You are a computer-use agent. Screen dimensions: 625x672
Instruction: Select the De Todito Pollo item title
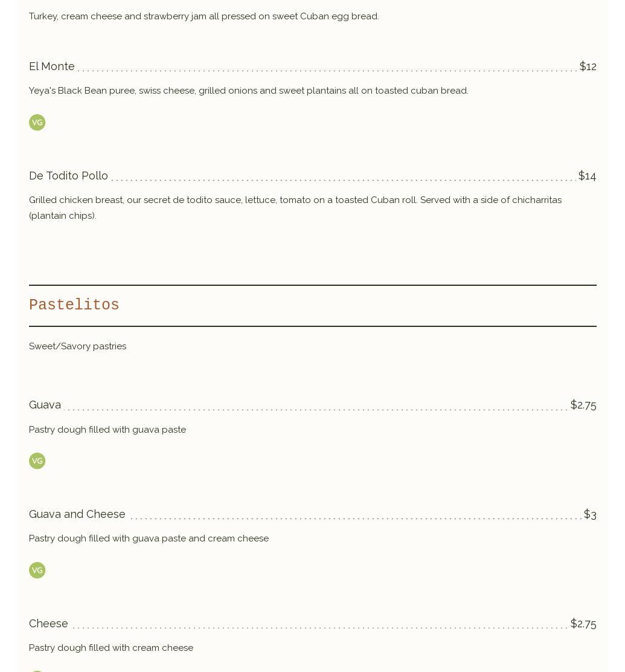pyautogui.click(x=68, y=176)
